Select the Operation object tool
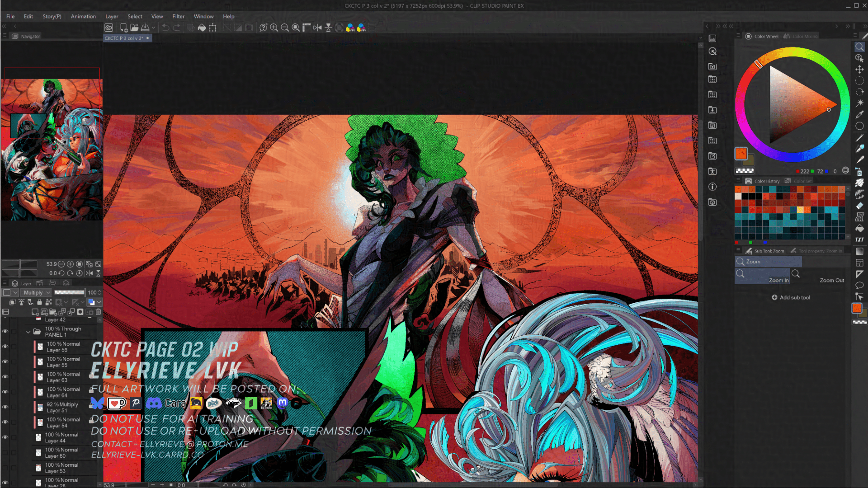This screenshot has width=868, height=488. tap(859, 58)
